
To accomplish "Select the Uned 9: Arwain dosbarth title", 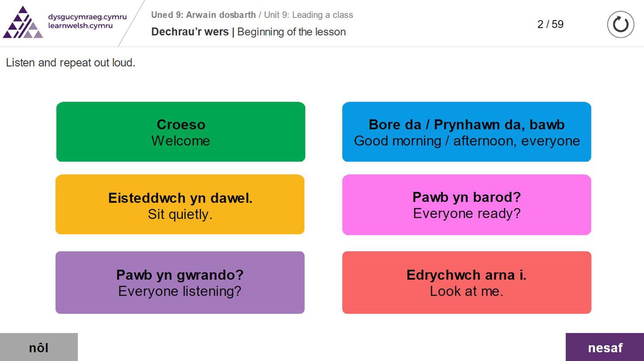I will (203, 15).
